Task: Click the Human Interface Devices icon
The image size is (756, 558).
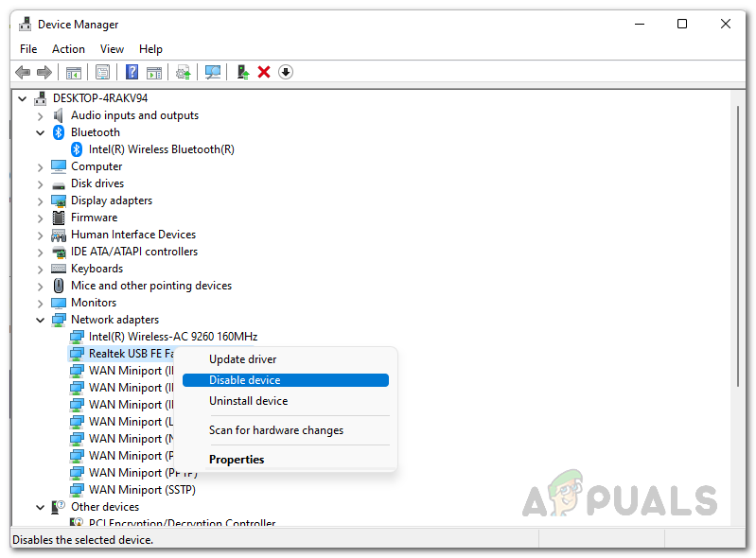Action: 59,235
